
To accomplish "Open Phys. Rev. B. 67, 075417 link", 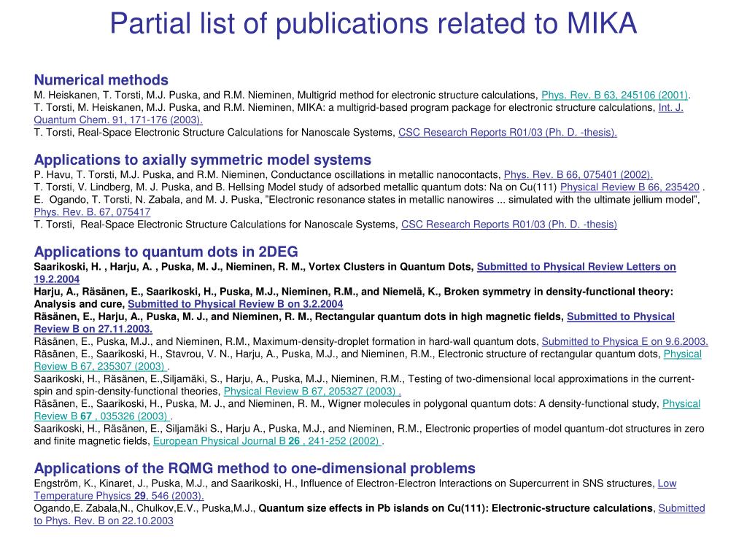I will tap(92, 212).
